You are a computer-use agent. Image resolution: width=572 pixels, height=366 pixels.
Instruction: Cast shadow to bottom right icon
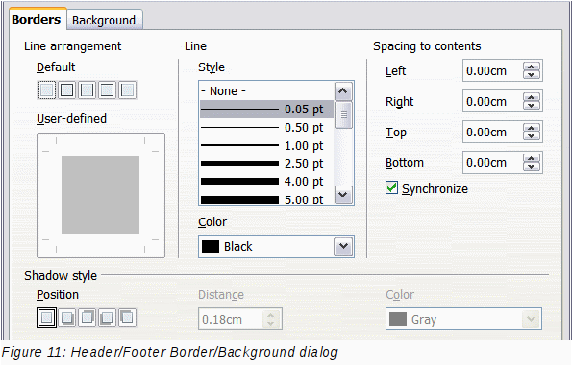67,317
